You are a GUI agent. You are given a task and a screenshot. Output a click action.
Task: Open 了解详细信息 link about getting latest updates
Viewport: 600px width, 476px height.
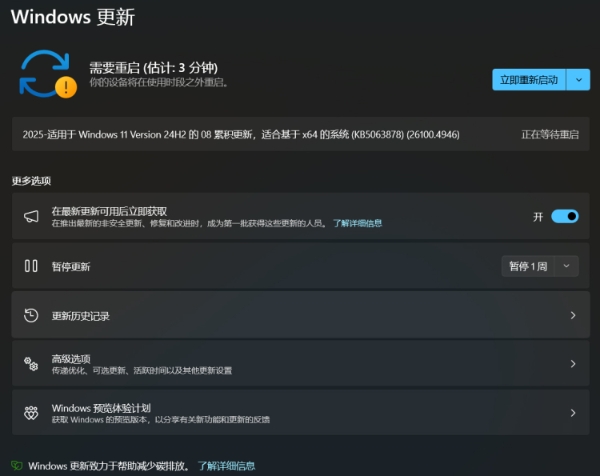click(x=357, y=223)
